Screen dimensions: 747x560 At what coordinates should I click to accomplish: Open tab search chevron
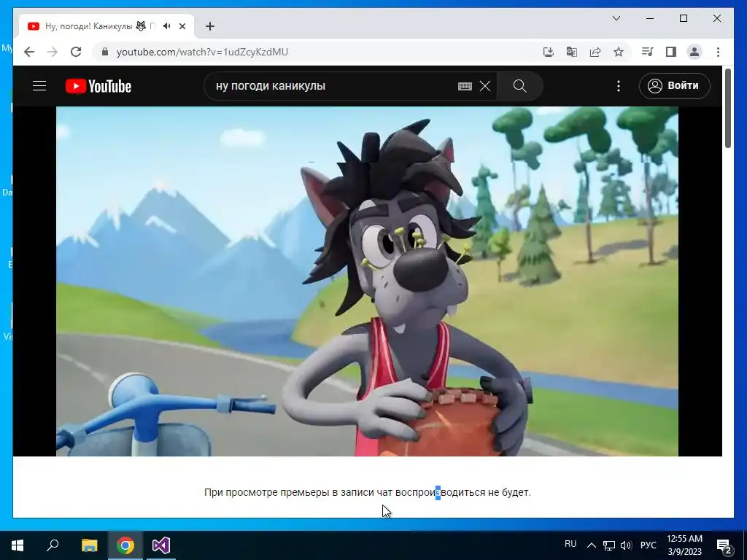[x=616, y=18]
